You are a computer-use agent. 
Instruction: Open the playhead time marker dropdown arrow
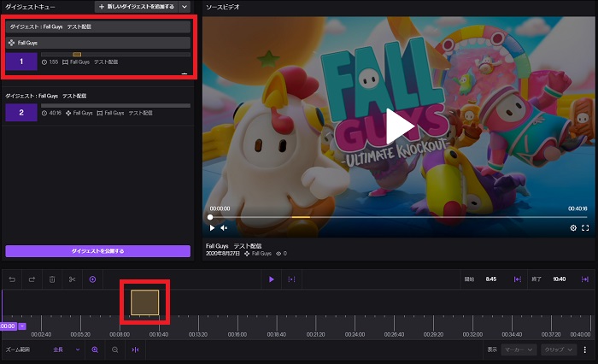point(22,326)
